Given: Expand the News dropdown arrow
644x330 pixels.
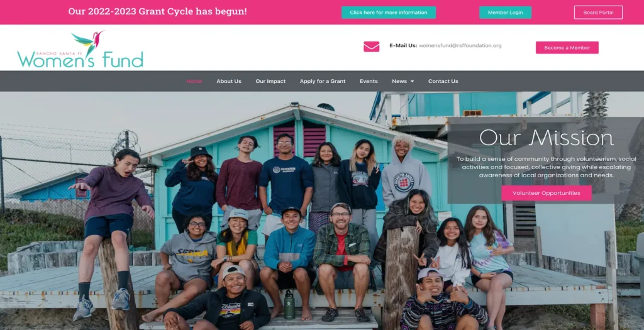Looking at the screenshot, I should (x=412, y=81).
